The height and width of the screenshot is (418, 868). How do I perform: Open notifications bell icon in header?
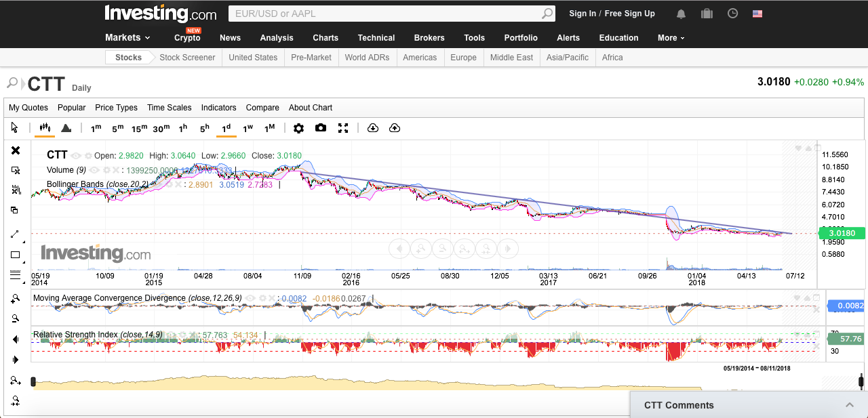[681, 14]
